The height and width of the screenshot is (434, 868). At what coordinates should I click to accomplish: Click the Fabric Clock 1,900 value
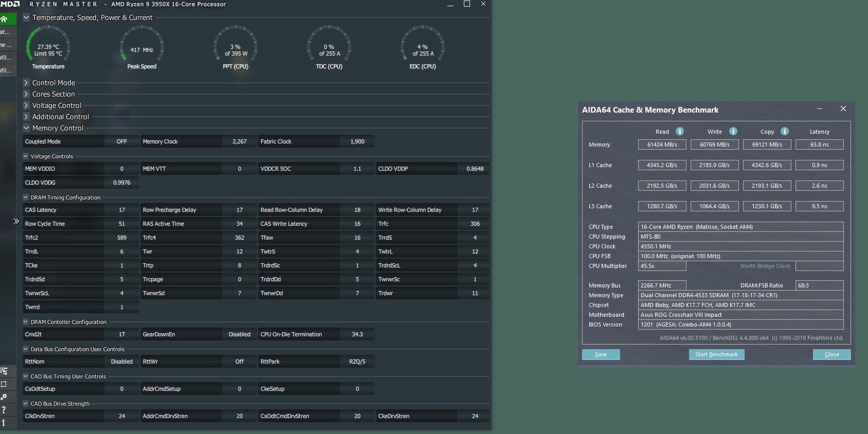click(357, 141)
